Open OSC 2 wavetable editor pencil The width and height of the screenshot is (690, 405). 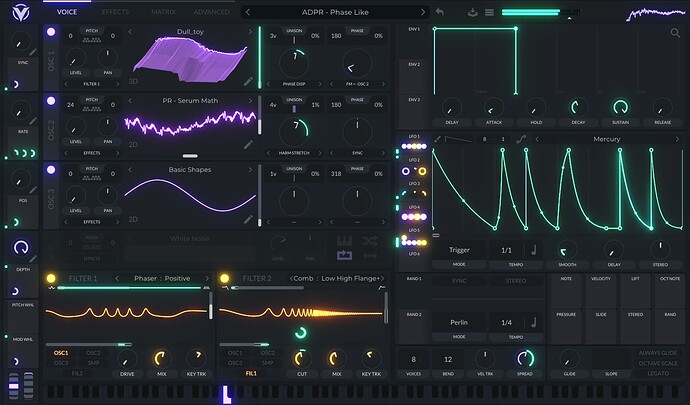248,144
